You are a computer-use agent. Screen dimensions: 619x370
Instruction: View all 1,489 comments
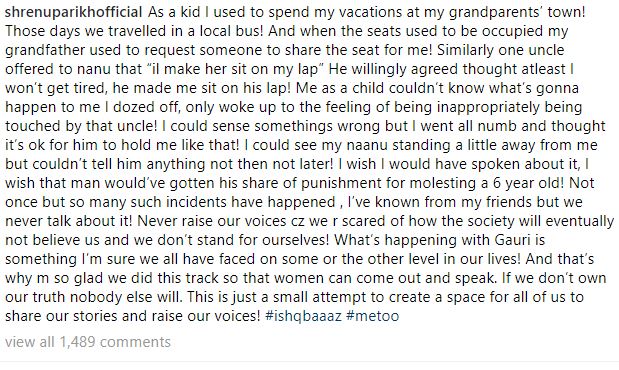pyautogui.click(x=88, y=342)
